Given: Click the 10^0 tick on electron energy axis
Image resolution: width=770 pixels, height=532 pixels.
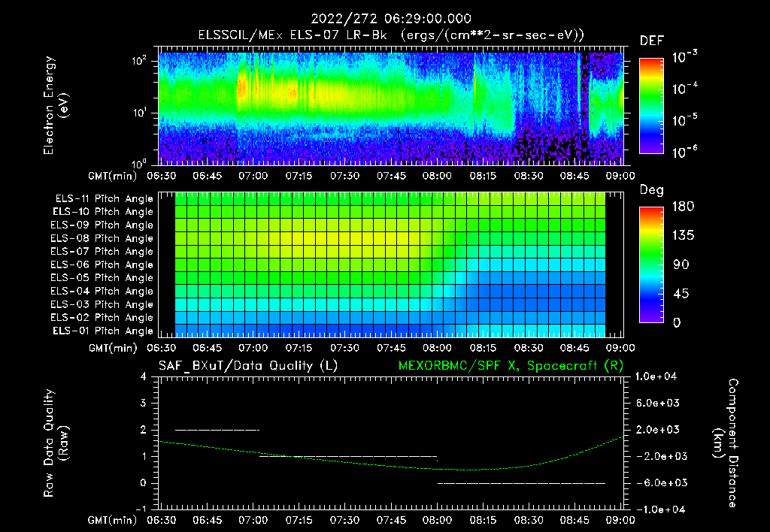Looking at the screenshot, I should [139, 164].
